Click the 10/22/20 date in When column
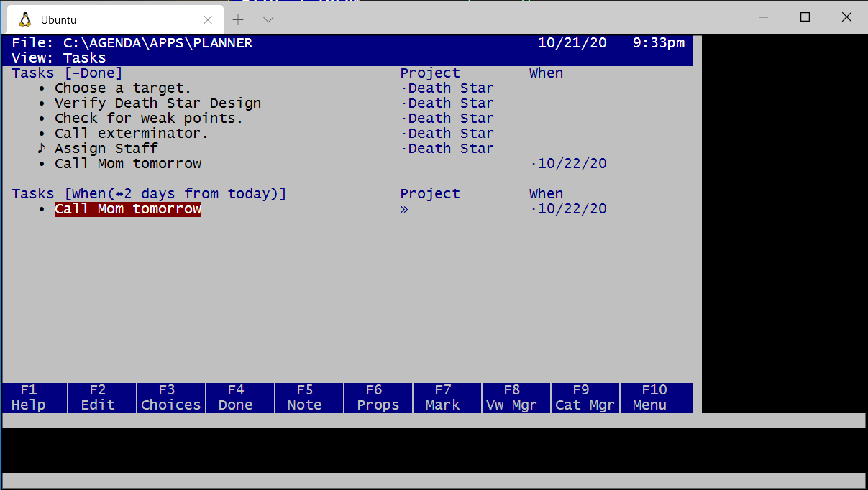Screen dimensions: 868x490 pyautogui.click(x=572, y=209)
